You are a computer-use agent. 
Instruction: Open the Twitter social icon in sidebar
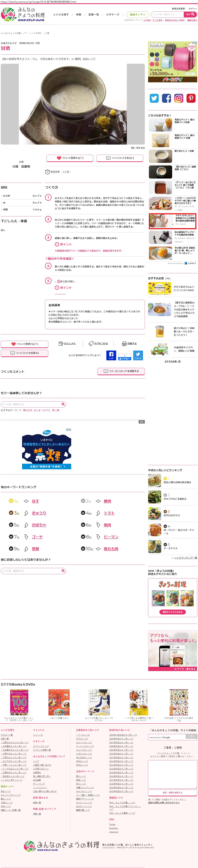click(x=154, y=98)
